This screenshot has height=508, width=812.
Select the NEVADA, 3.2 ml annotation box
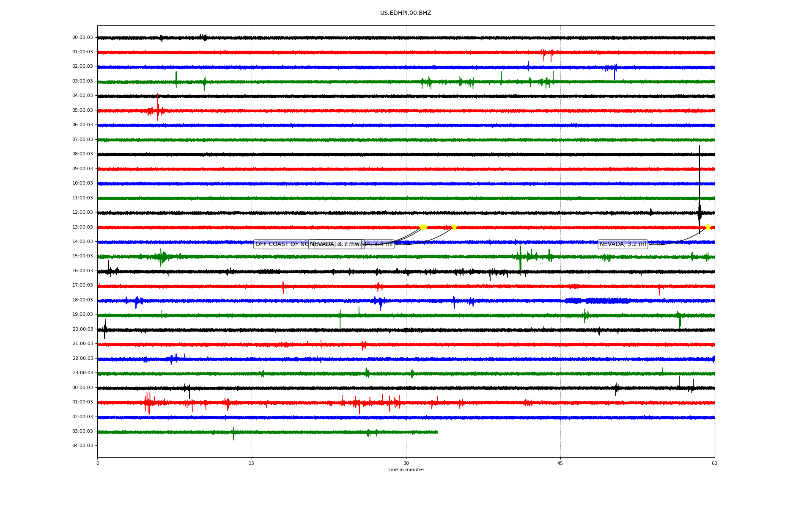[x=623, y=244]
